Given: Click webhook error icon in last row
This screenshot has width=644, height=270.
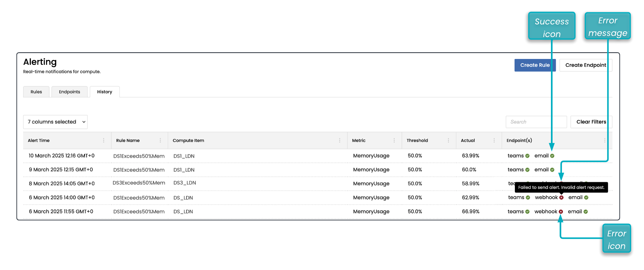Looking at the screenshot, I should pyautogui.click(x=561, y=212).
